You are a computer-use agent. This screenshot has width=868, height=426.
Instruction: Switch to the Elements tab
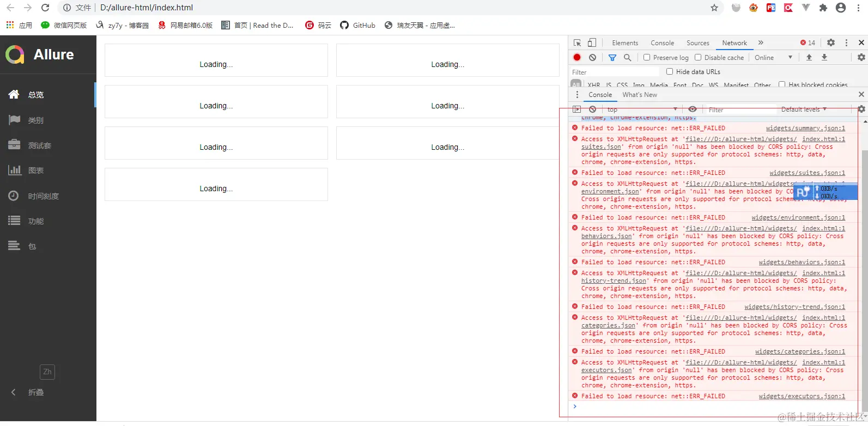click(625, 42)
